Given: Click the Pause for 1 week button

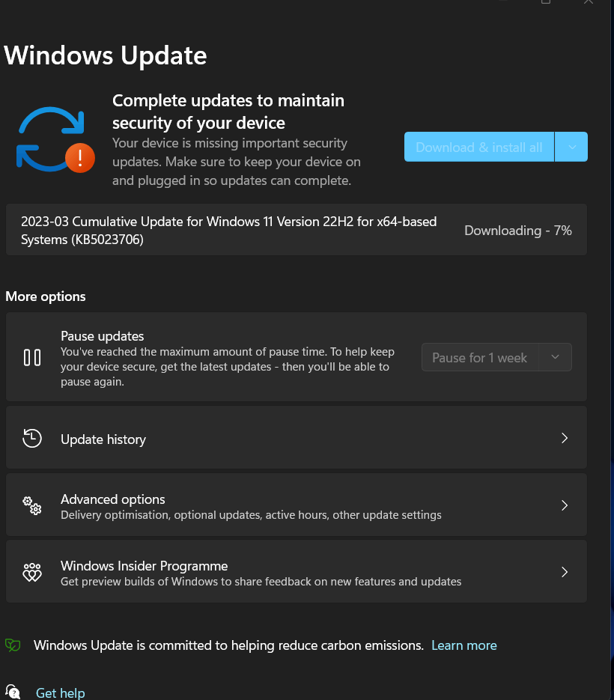Looking at the screenshot, I should [x=480, y=357].
